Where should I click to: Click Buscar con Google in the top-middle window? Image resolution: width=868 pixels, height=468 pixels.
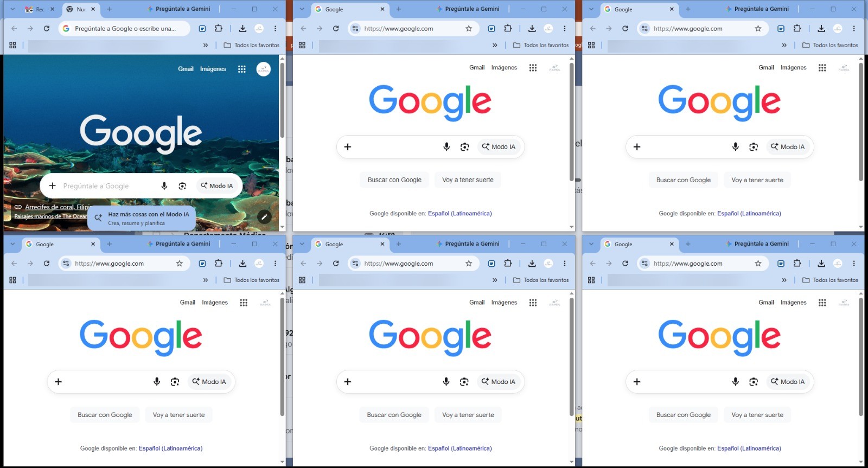394,180
